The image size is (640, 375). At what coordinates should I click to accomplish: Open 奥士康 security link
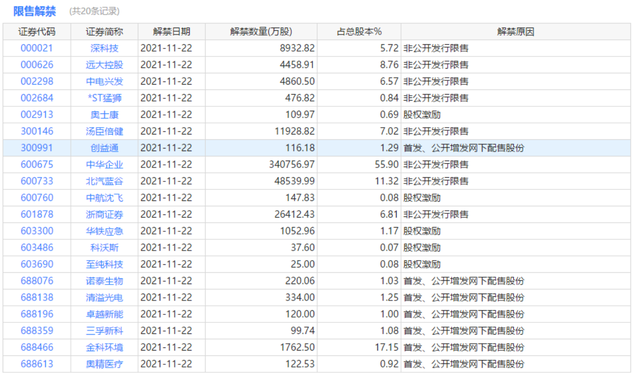click(104, 115)
